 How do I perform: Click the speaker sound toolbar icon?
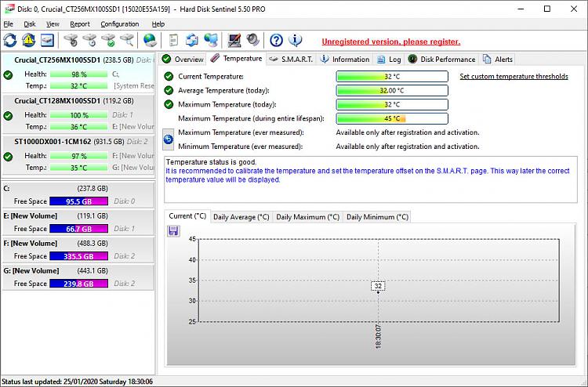click(x=252, y=40)
